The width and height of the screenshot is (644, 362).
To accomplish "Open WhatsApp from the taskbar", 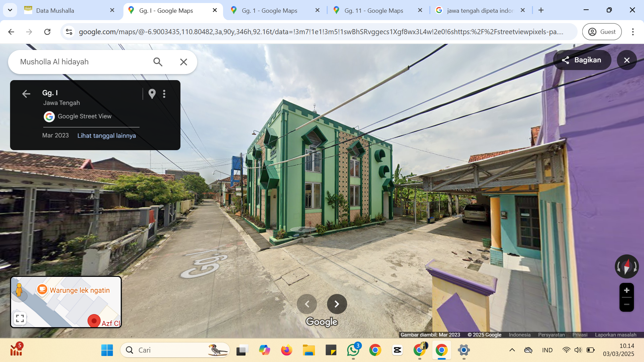I will click(353, 350).
